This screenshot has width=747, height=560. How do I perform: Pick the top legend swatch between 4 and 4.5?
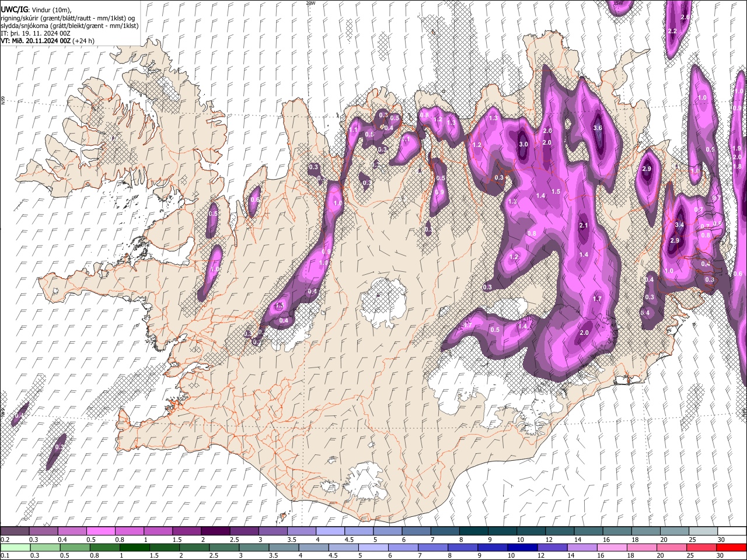(330, 531)
